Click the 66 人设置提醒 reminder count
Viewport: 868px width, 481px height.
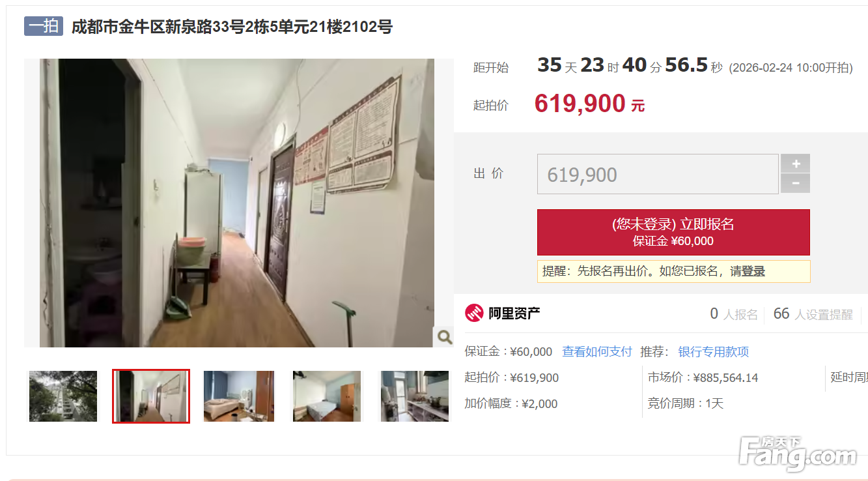tap(813, 314)
